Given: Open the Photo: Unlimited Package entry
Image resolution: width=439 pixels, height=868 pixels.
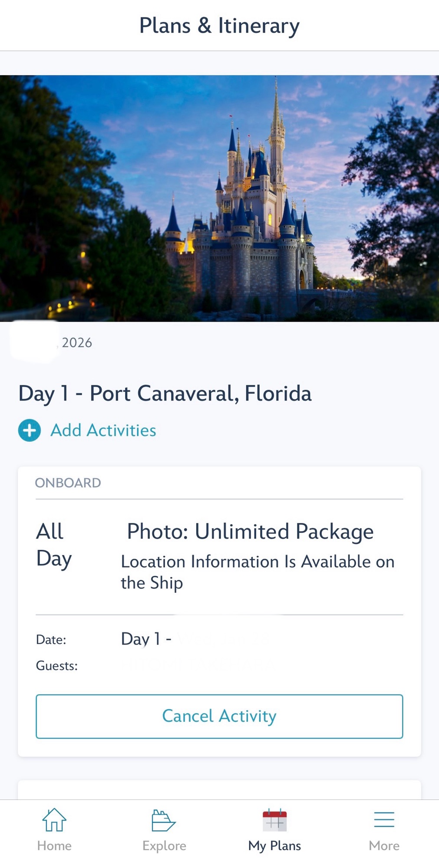Looking at the screenshot, I should [250, 532].
